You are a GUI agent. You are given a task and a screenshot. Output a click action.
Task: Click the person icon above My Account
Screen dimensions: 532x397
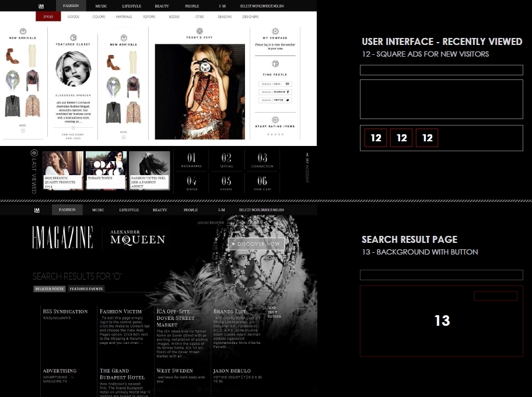[x=307, y=155]
